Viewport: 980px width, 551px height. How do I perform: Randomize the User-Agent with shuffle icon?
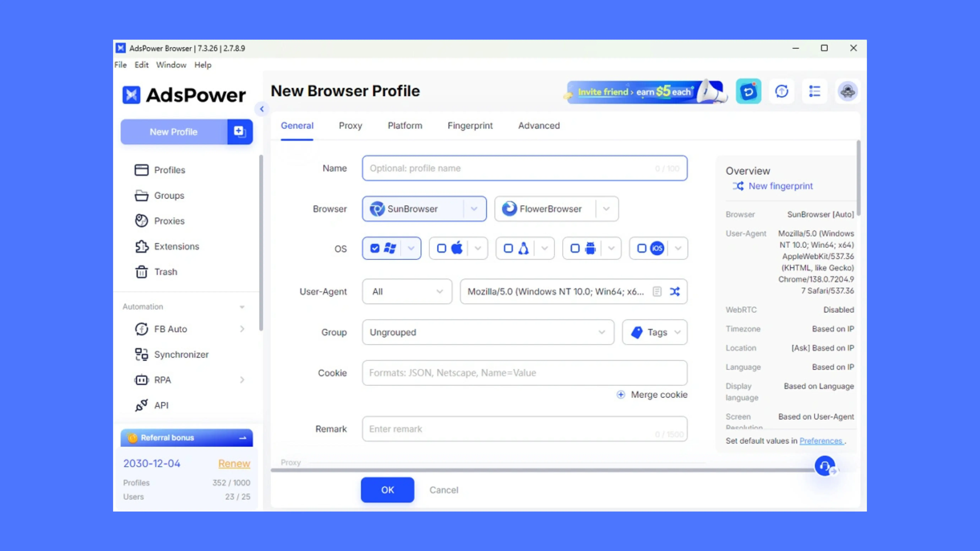coord(675,292)
